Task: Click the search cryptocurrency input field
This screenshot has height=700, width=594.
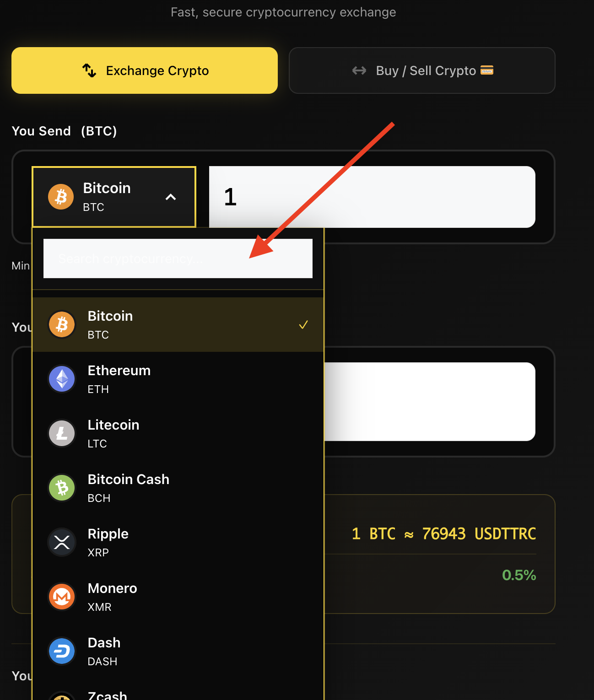Action: click(178, 258)
